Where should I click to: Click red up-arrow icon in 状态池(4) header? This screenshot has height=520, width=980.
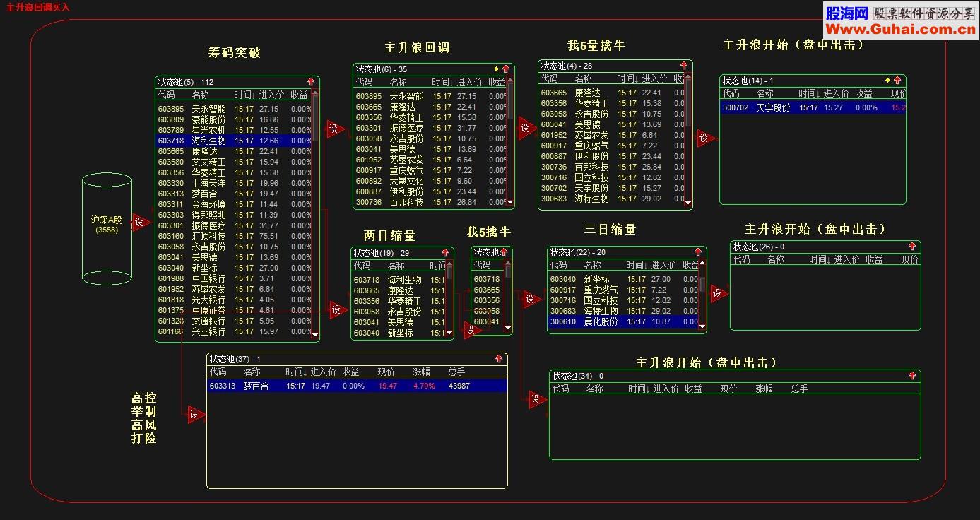click(x=684, y=66)
